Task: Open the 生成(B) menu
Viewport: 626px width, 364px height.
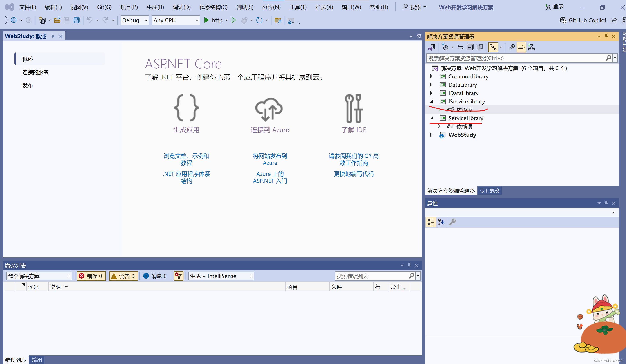Action: [x=155, y=7]
